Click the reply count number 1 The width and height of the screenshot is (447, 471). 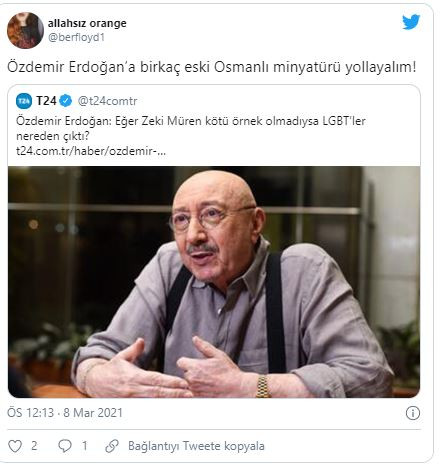85,446
